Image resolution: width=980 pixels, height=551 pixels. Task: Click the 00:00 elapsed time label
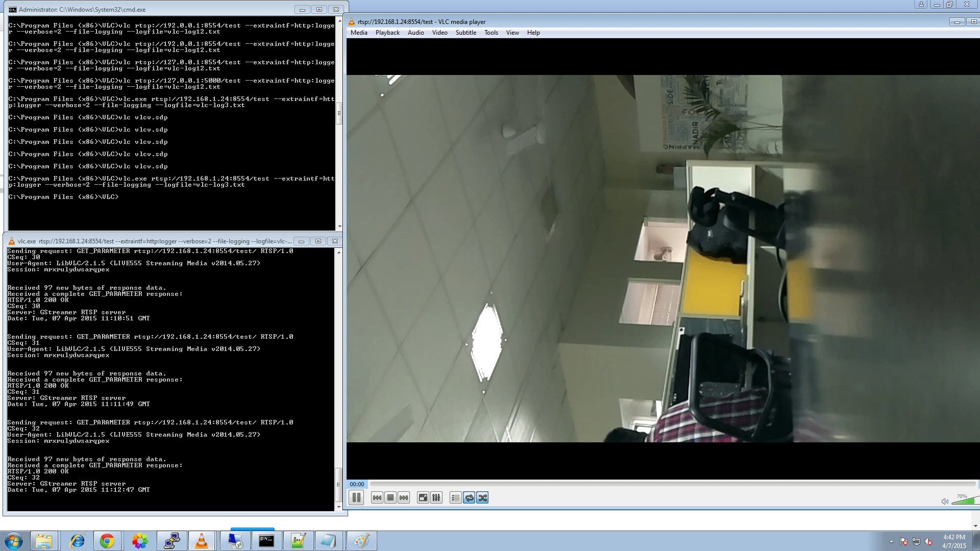click(x=357, y=484)
